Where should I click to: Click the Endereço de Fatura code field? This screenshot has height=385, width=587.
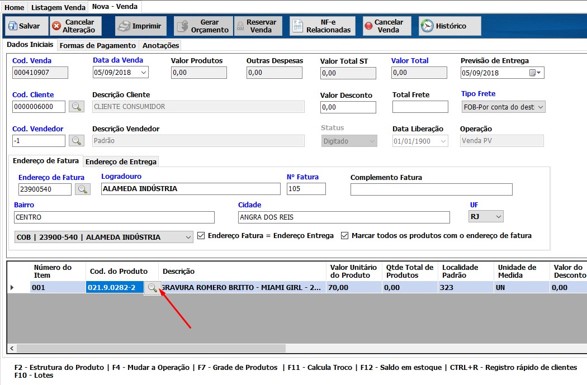point(45,189)
